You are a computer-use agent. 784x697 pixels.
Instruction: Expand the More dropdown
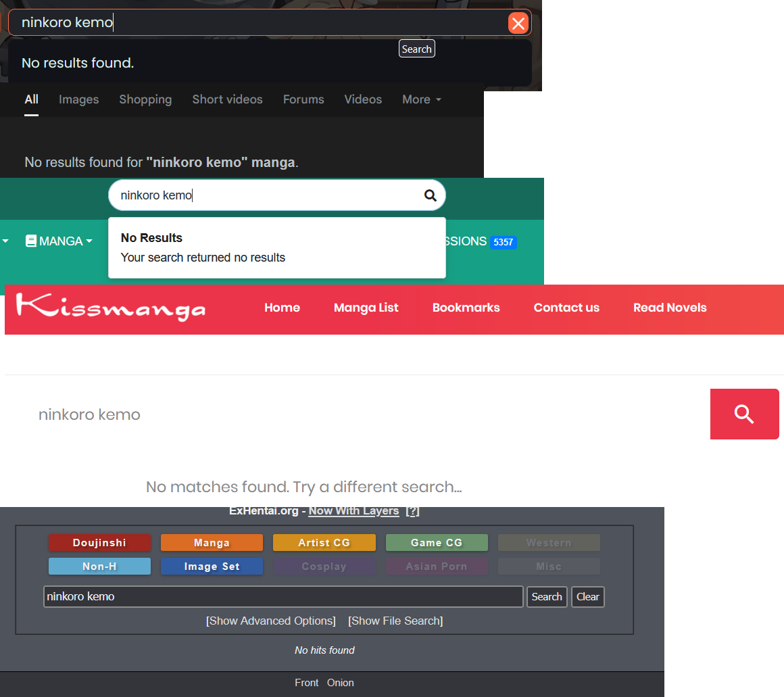click(422, 99)
